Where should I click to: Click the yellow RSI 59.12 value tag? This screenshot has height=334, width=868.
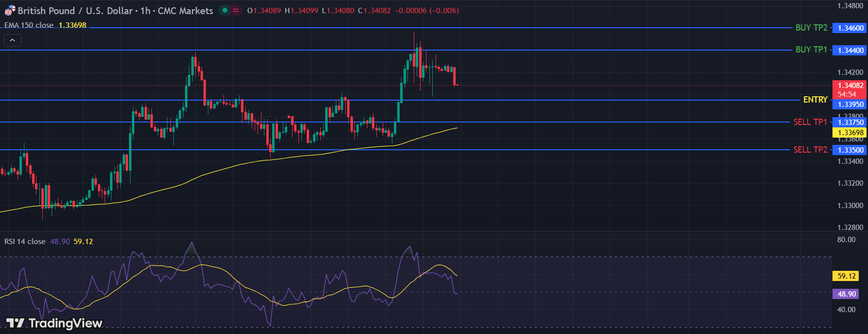(847, 276)
